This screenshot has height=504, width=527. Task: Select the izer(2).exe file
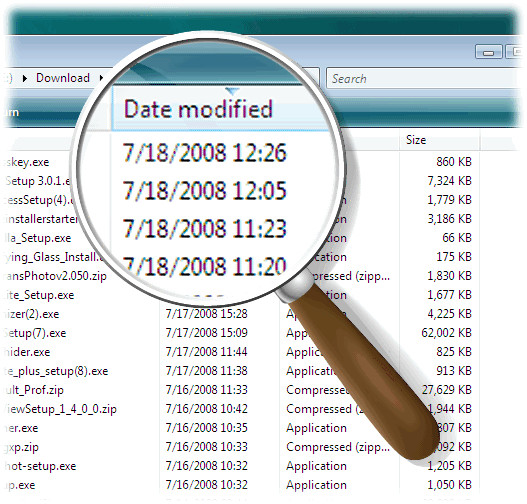32,314
